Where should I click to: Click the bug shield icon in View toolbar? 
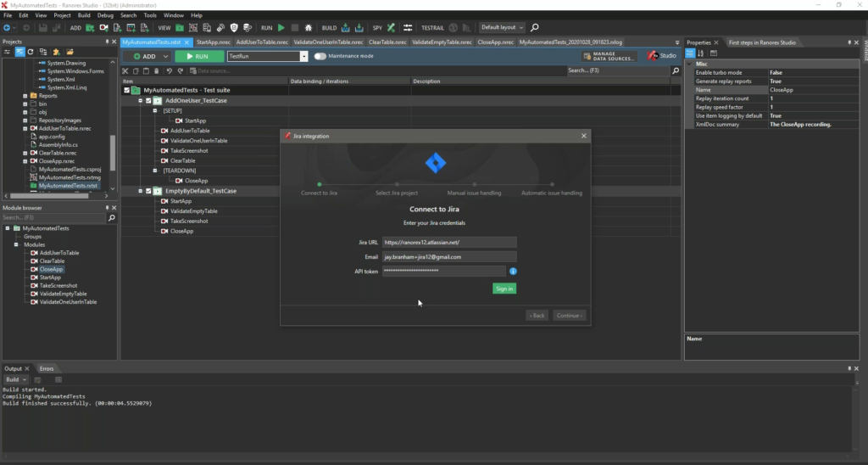tap(234, 27)
